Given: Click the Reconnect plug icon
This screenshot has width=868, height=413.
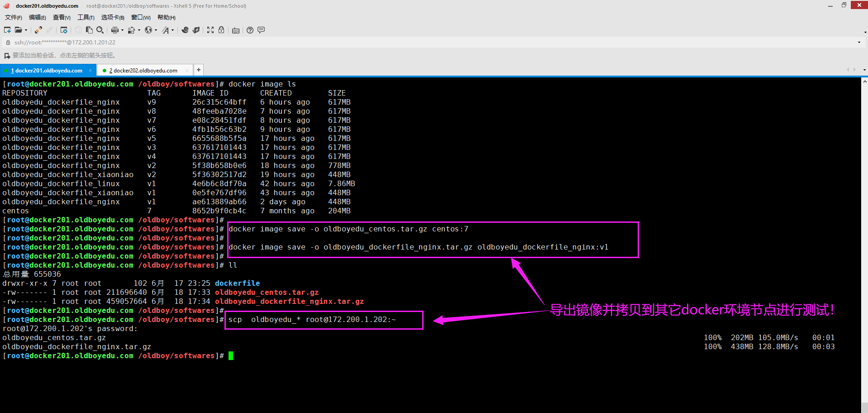Looking at the screenshot, I should [x=38, y=30].
